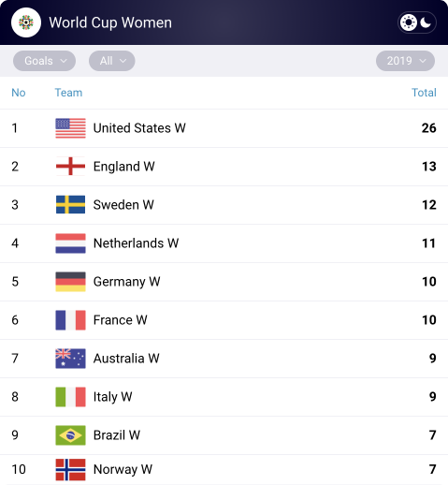The width and height of the screenshot is (448, 485).
Task: Click the England flag icon
Action: click(x=70, y=167)
